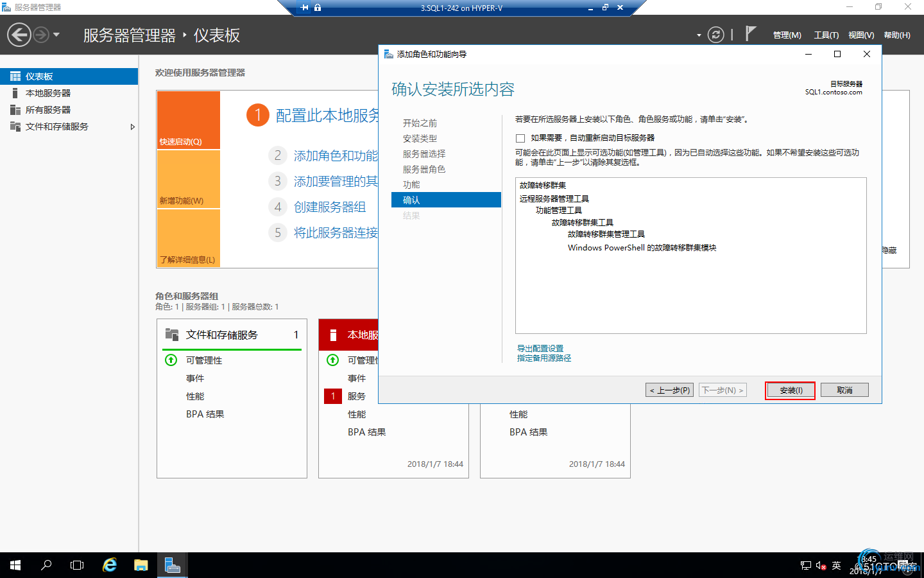Click the 添加角色和功能 link in welcome panel
924x578 pixels.
(336, 155)
